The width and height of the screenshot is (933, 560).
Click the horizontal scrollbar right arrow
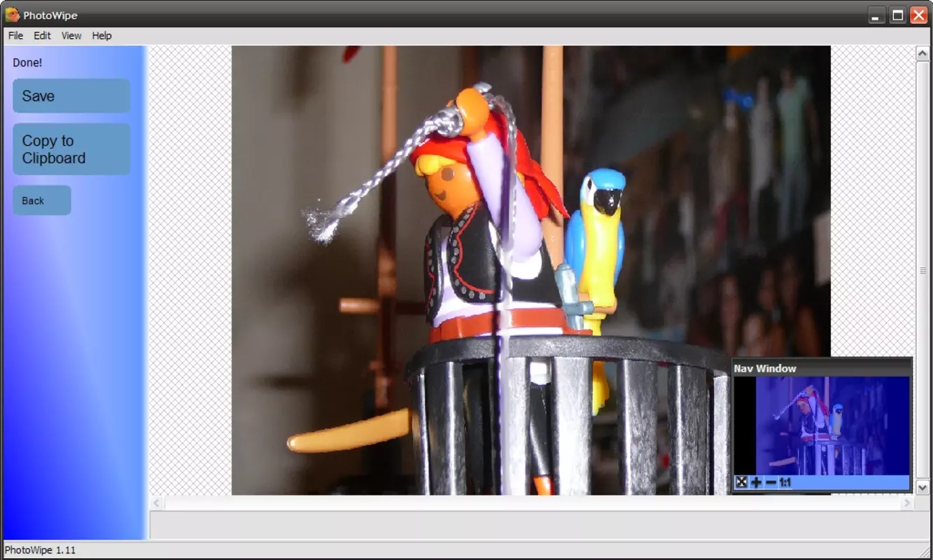[908, 503]
